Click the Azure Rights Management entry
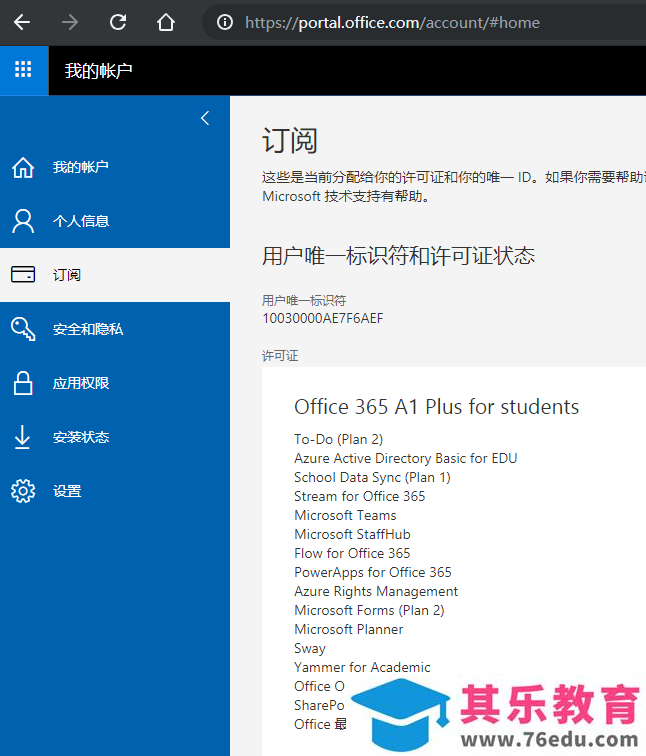Image resolution: width=646 pixels, height=756 pixels. [376, 591]
